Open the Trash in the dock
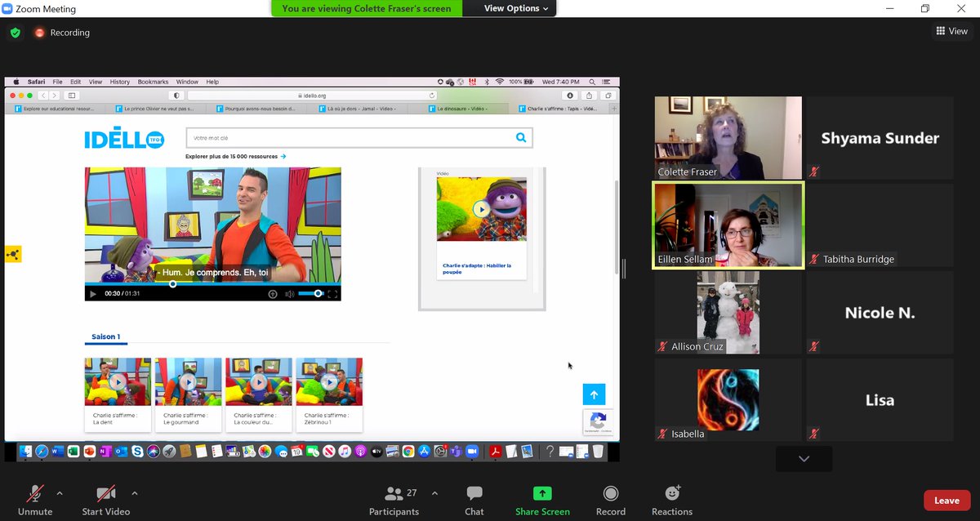Viewport: 980px width, 521px height. click(598, 451)
